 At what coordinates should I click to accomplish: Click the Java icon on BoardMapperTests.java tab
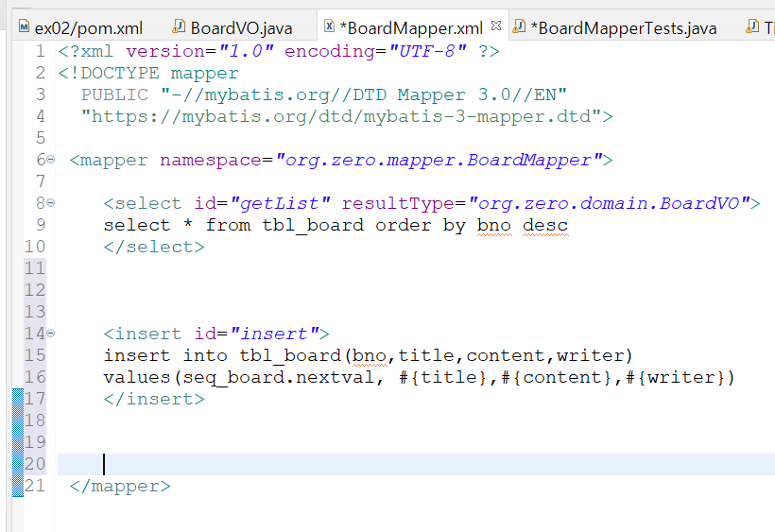coord(519,26)
